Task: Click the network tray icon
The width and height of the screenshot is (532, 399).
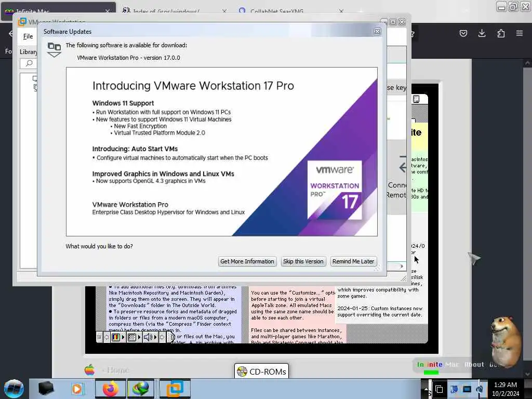Action: (x=467, y=389)
